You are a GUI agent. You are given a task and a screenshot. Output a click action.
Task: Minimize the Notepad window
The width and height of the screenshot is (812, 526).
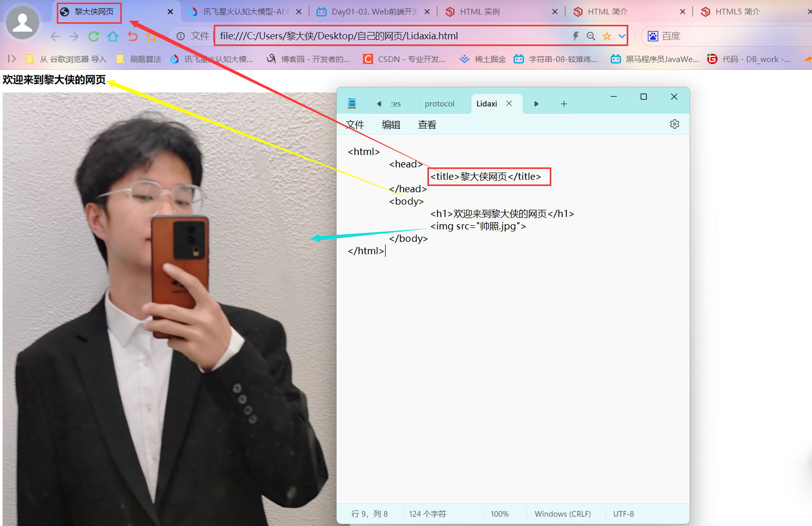pyautogui.click(x=614, y=97)
